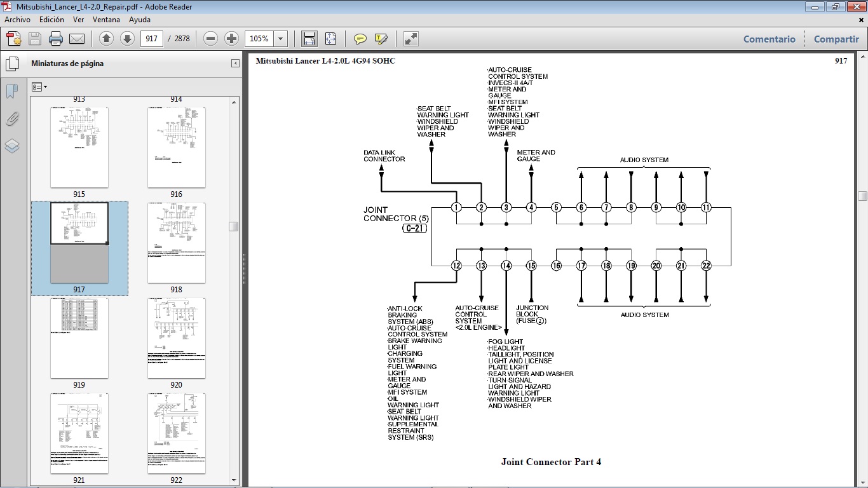The image size is (868, 488).
Task: Toggle fit-to-width page display
Action: (x=309, y=38)
